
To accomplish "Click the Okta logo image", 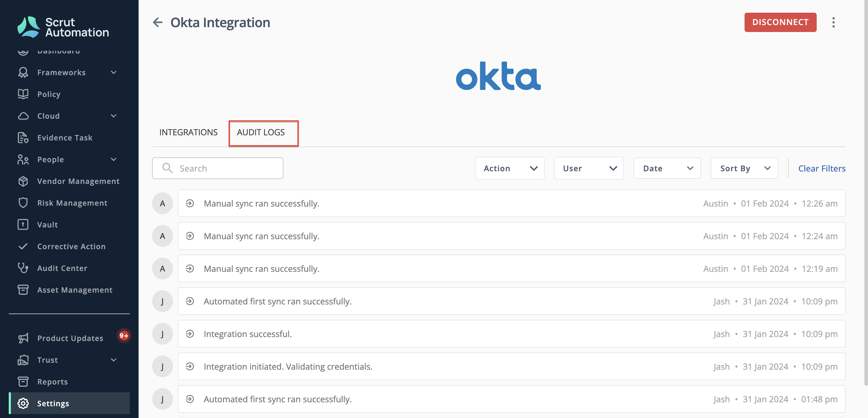I will (x=498, y=76).
